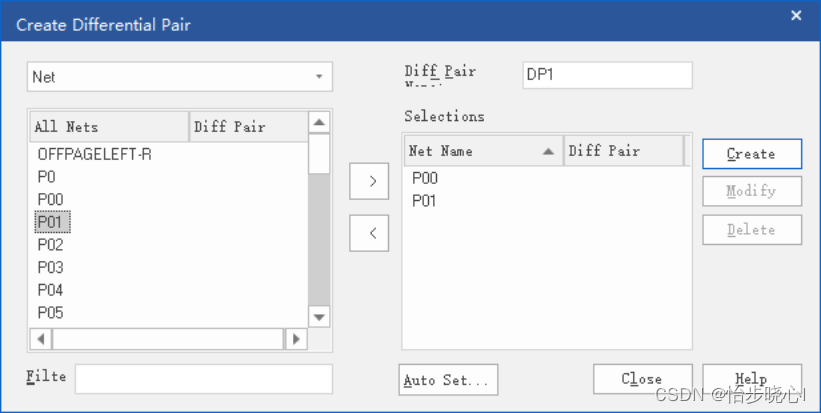Close the Create Differential Pair dialog with X

coord(796,15)
